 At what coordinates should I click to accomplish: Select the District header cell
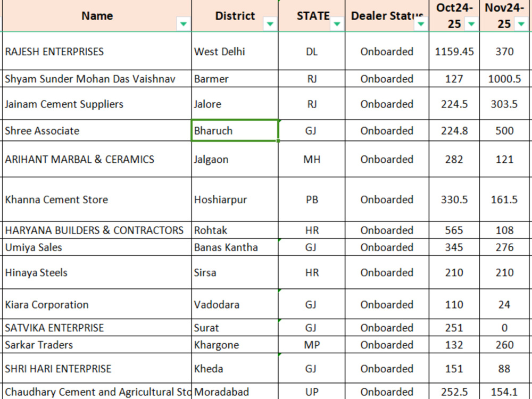tap(235, 15)
